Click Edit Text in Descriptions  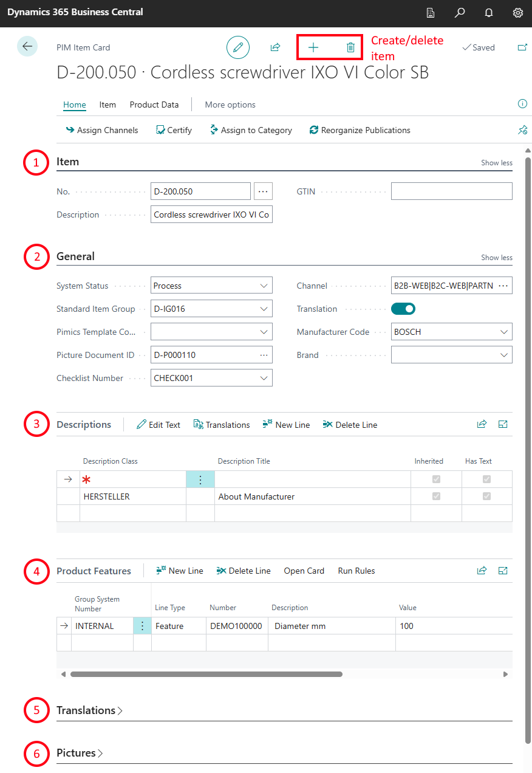[x=159, y=425]
